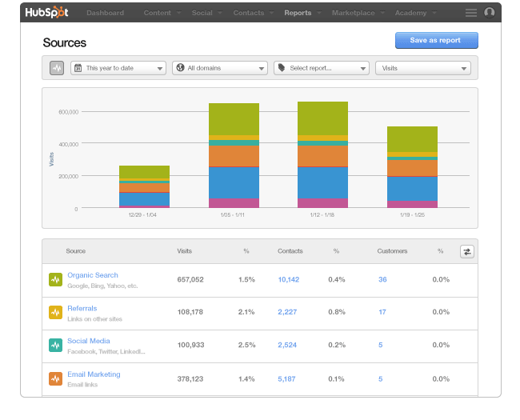520x420 pixels.
Task: Click the 10,142 contacts link
Action: pos(288,279)
